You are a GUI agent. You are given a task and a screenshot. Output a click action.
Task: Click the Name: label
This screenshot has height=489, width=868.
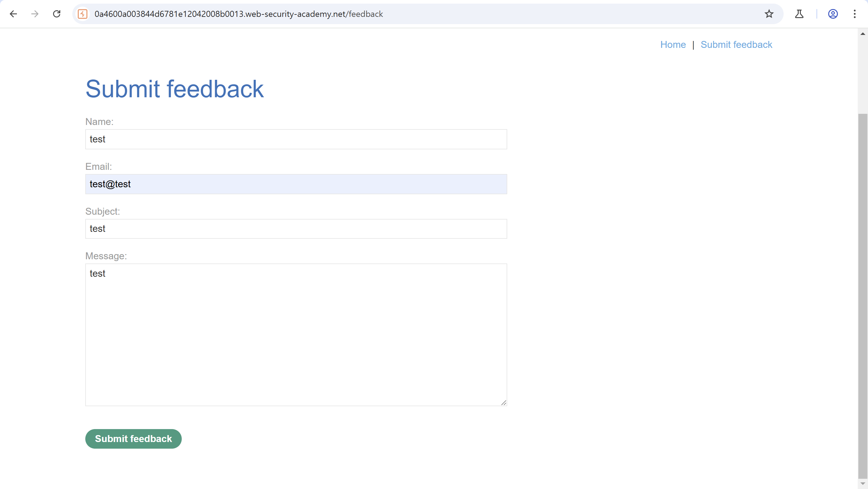[x=99, y=121]
